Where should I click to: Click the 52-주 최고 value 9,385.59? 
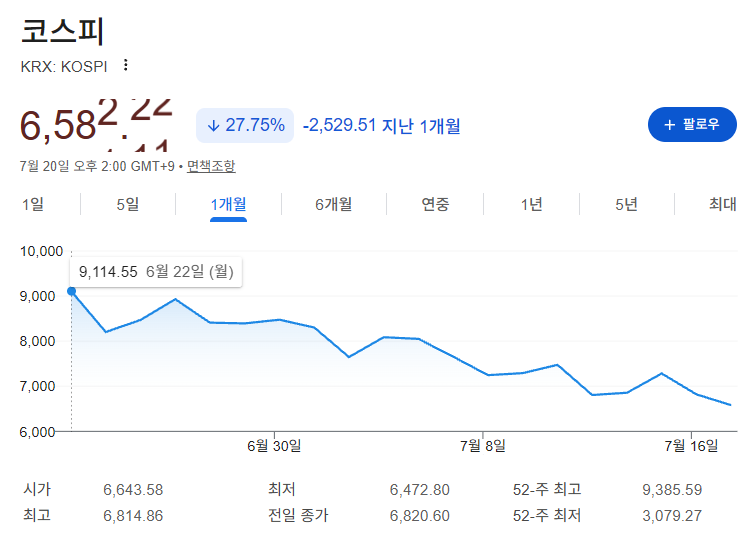coord(672,490)
